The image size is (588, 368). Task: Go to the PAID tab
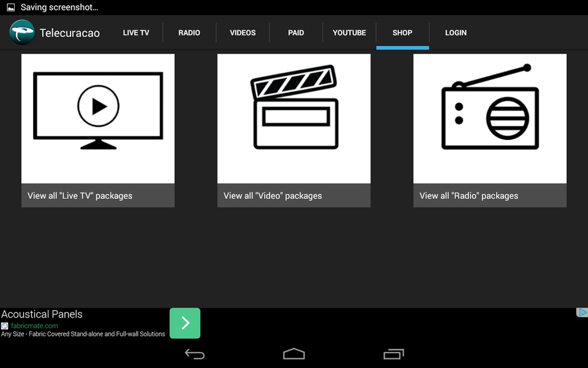point(296,33)
